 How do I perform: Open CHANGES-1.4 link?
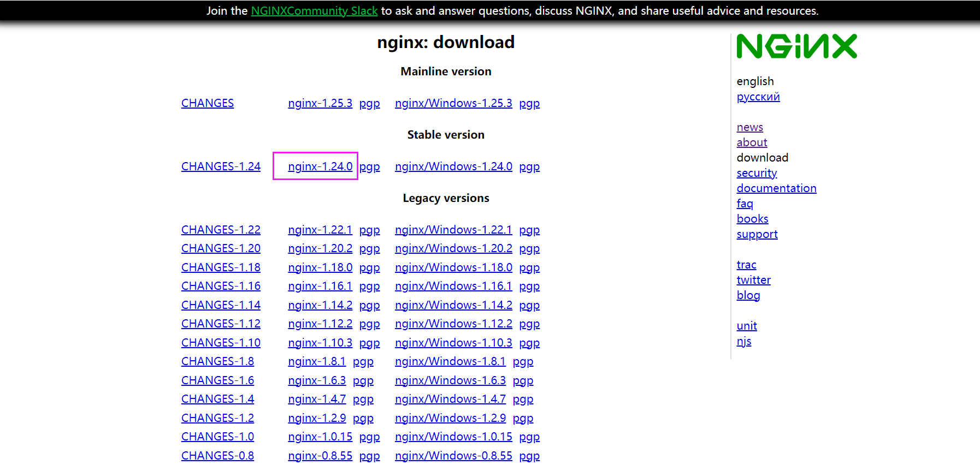click(x=217, y=399)
